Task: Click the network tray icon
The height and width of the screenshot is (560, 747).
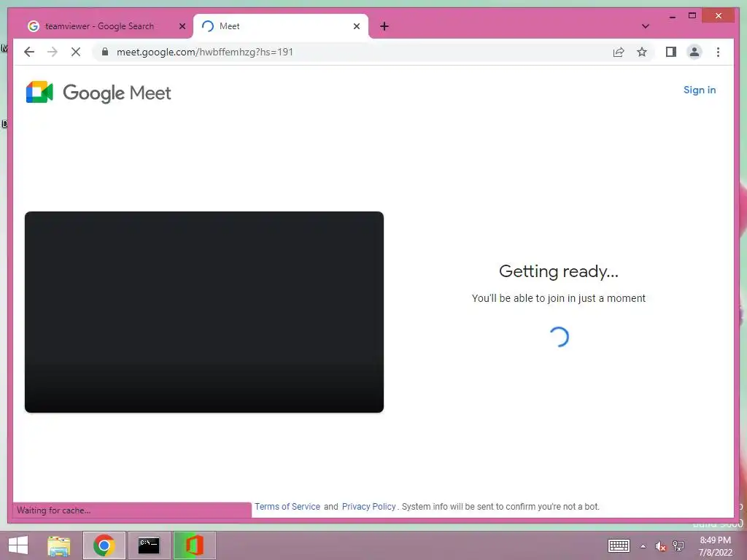Action: pos(678,546)
